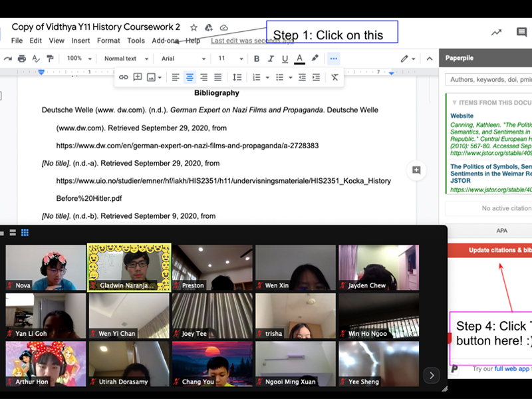Open the font size 11 dropdown
Screen dimensions: 532x399
[x=231, y=59]
